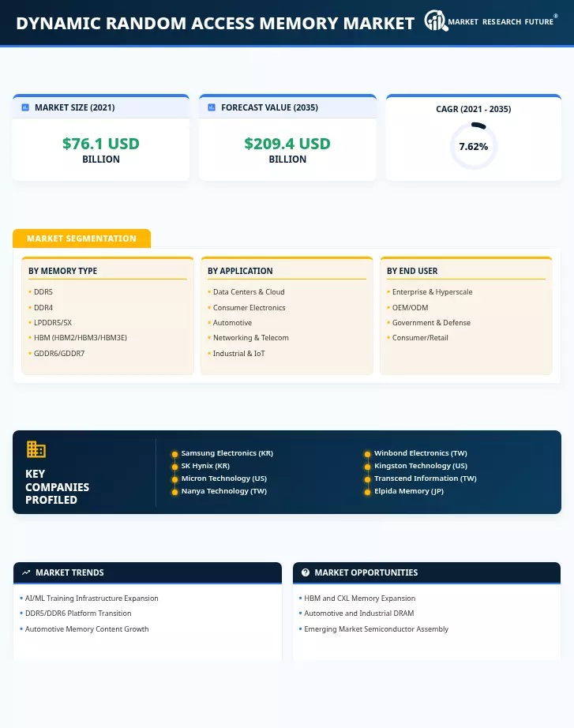Select GDDR6/GDDR7 entry

tap(59, 353)
